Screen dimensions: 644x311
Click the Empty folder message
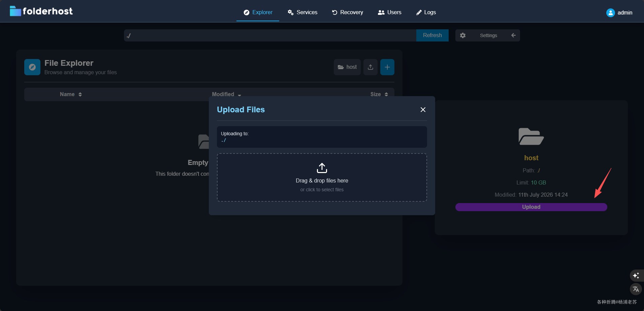tap(198, 163)
